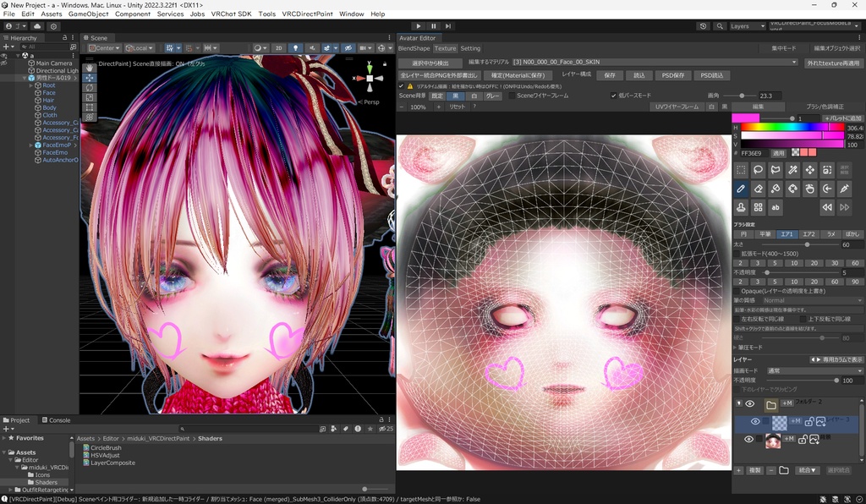Select the four-arrow move tool
This screenshot has height=504, width=866.
pyautogui.click(x=809, y=170)
